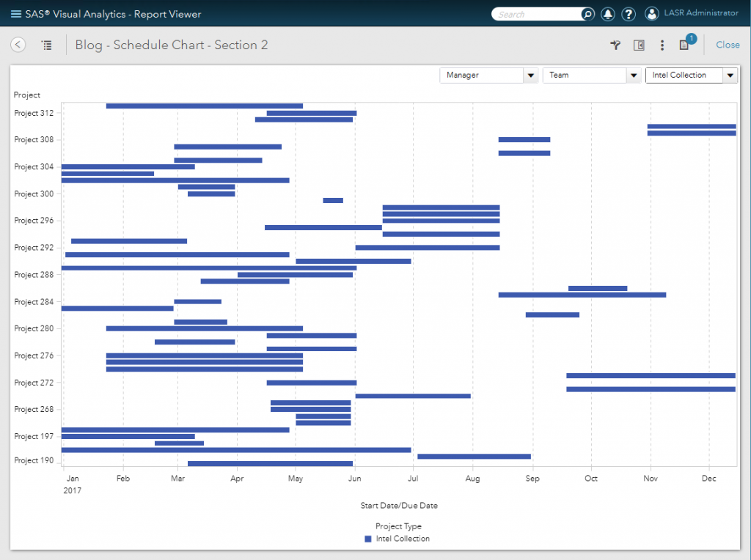Open the alerts notification bell
Screen dimensions: 751x560
[x=608, y=13]
